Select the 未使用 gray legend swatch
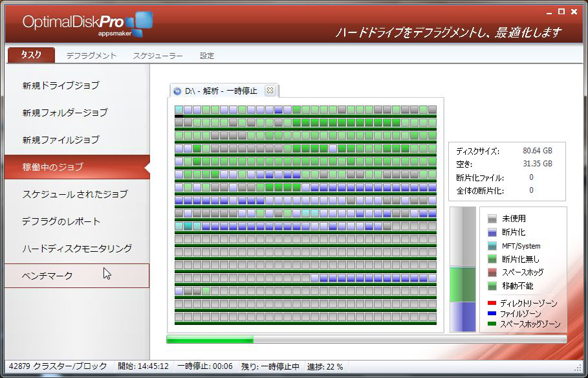588x378 pixels. click(x=492, y=219)
